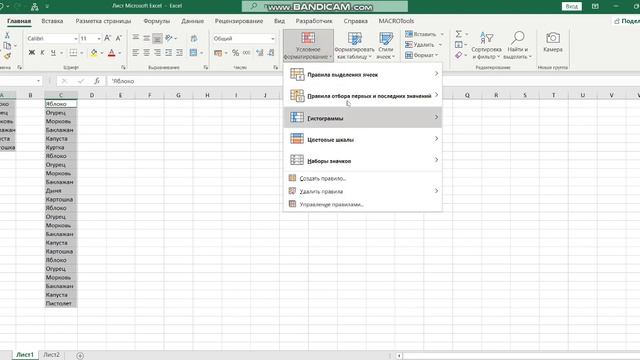
Task: Select cell containing Дыня
Action: pyautogui.click(x=61, y=191)
